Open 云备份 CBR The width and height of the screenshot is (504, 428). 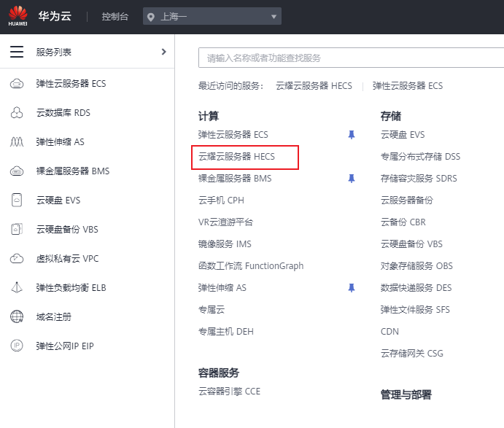[x=403, y=222]
